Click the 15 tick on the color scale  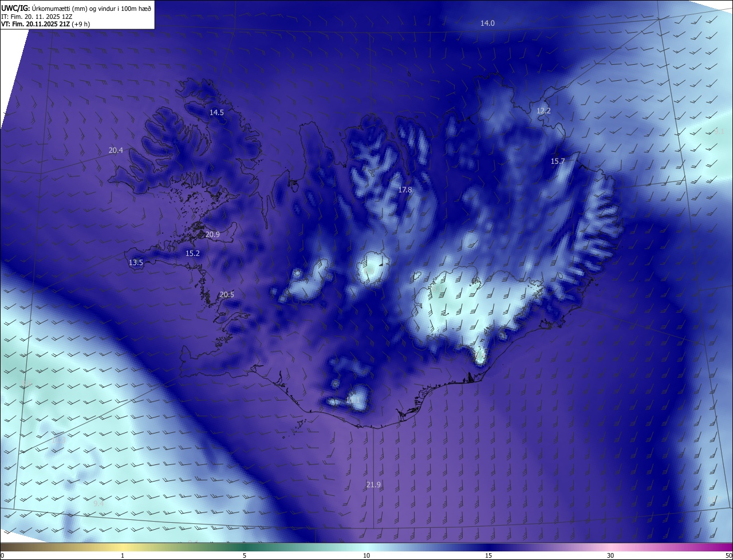pyautogui.click(x=488, y=555)
